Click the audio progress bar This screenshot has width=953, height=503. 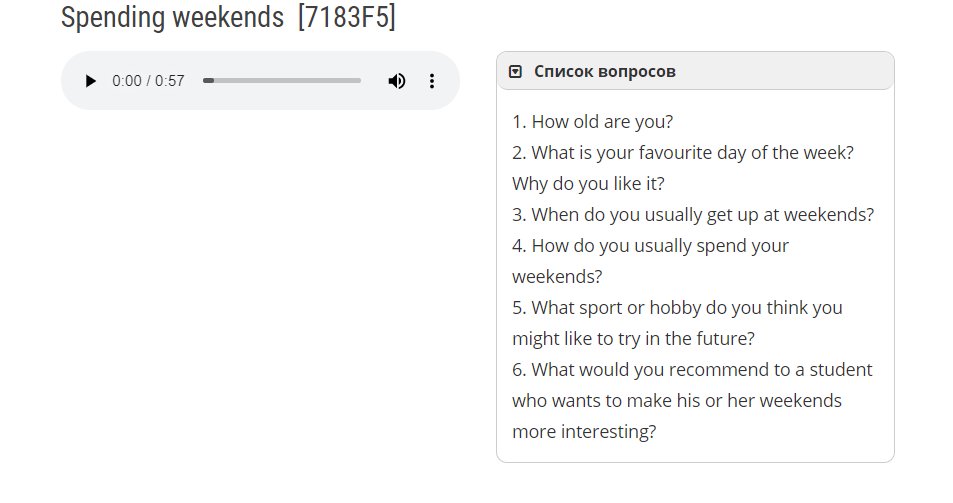pyautogui.click(x=282, y=80)
